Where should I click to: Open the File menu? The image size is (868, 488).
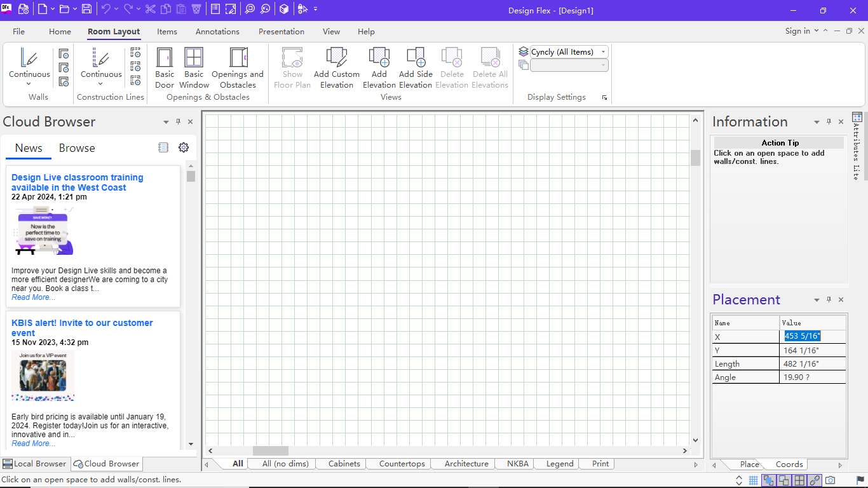click(x=19, y=32)
